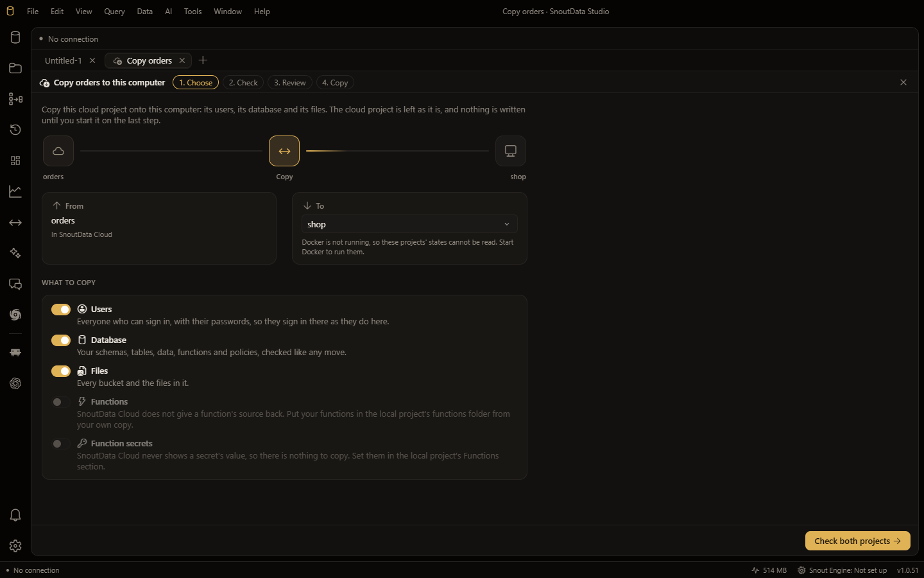Click the v1.0.51 version label
The width and height of the screenshot is (924, 578).
coord(907,570)
